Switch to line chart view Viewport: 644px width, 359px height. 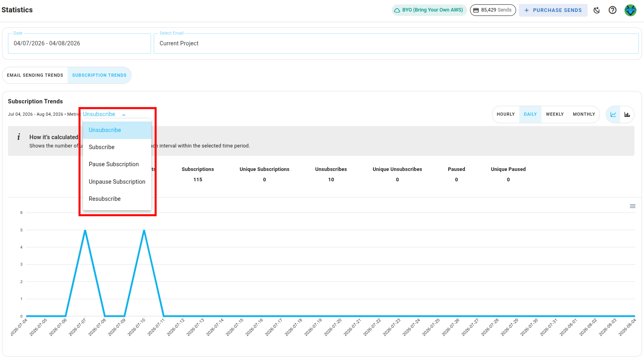pos(613,114)
